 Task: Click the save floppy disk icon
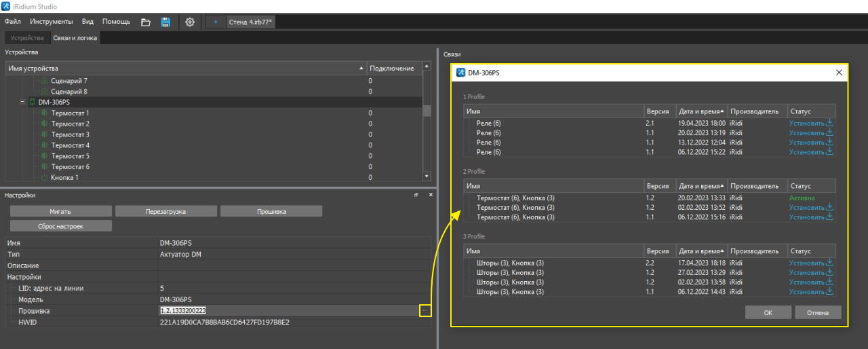tap(165, 22)
